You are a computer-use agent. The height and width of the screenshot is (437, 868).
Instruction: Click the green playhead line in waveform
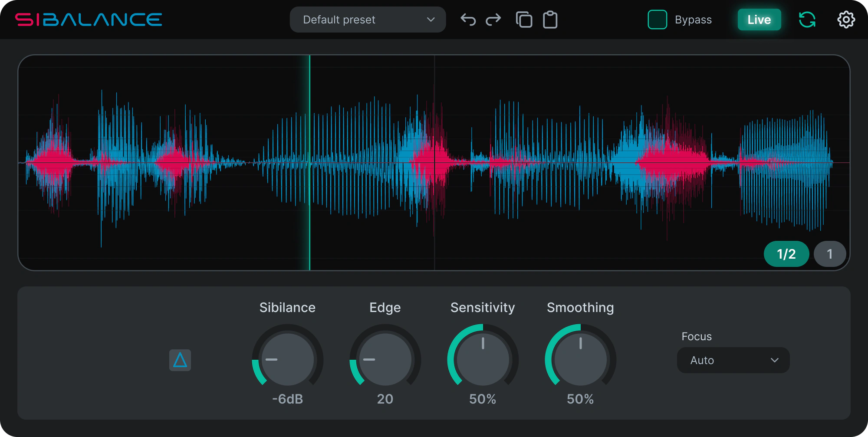[x=309, y=163]
